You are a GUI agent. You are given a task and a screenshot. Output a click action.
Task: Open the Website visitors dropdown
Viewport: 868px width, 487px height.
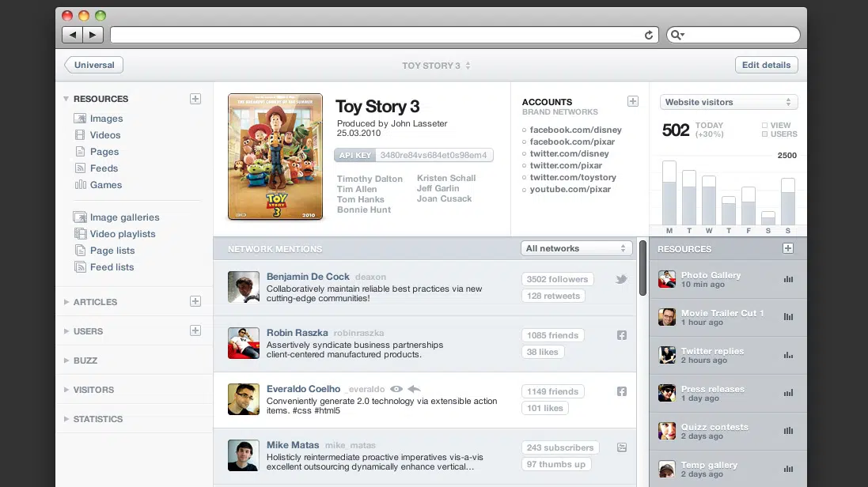[728, 102]
